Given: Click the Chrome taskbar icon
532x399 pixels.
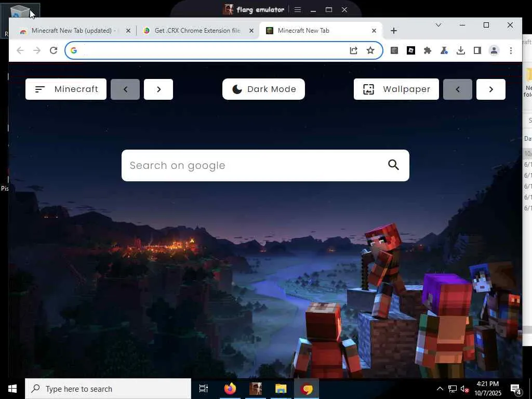Looking at the screenshot, I should [307, 389].
